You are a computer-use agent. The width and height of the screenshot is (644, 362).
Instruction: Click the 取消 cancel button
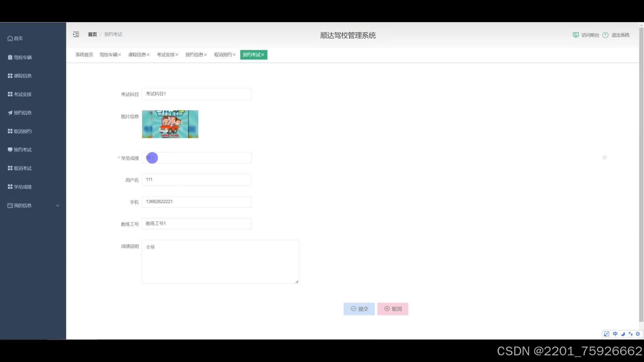click(392, 309)
